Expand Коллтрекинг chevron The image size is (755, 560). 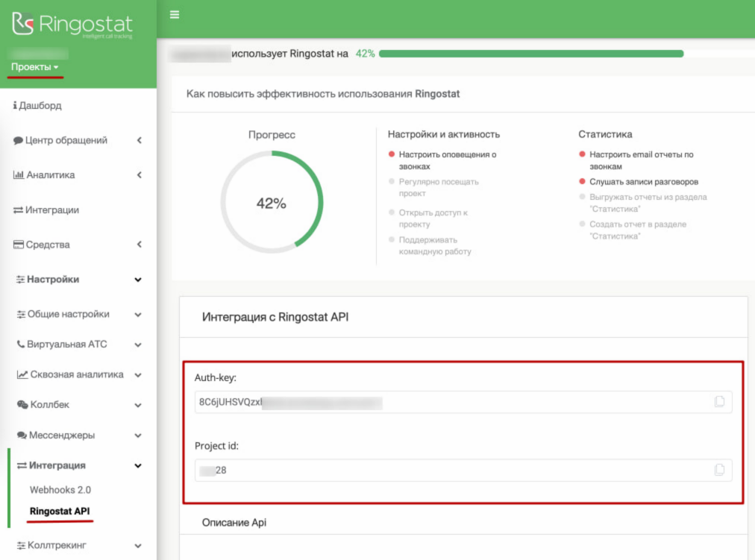pos(138,546)
